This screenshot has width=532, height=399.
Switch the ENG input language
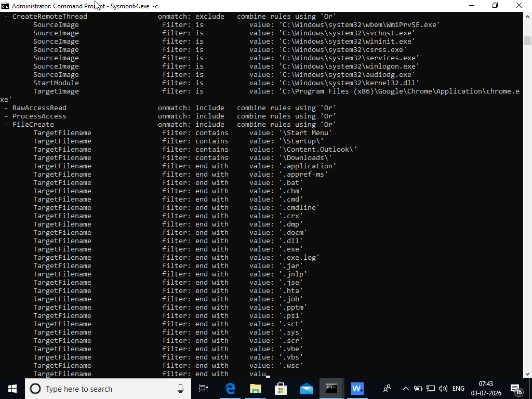click(458, 389)
